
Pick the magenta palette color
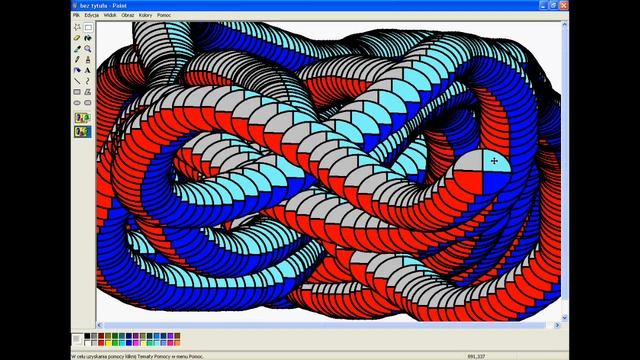pos(136,343)
